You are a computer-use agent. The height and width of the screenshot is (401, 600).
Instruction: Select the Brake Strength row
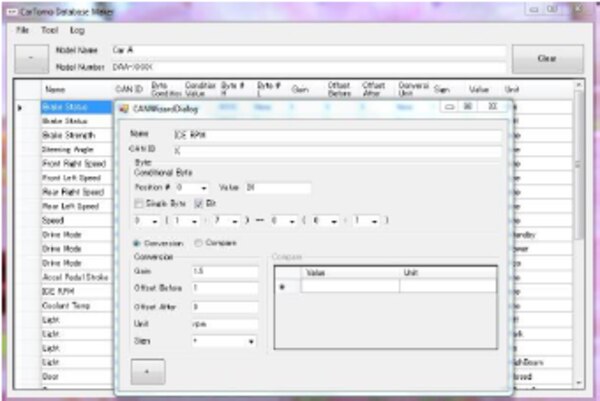click(76, 135)
